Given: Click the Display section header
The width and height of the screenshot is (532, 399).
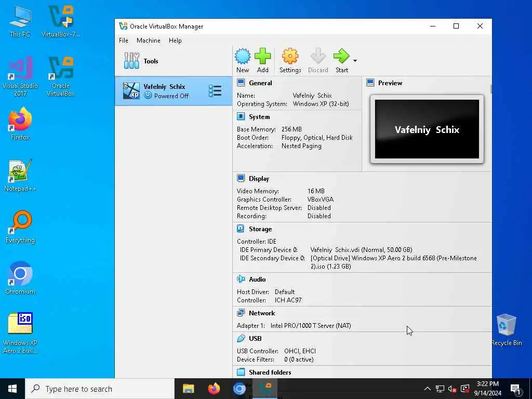Looking at the screenshot, I should click(x=259, y=179).
